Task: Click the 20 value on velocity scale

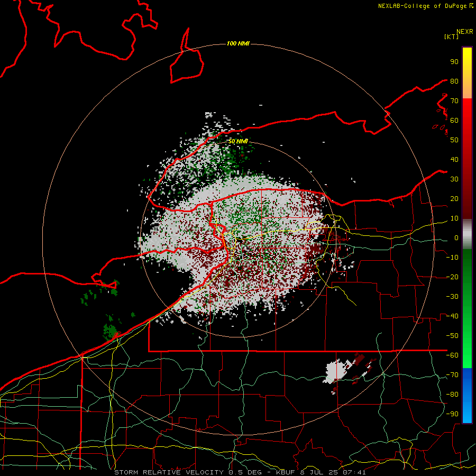Action: click(x=454, y=198)
